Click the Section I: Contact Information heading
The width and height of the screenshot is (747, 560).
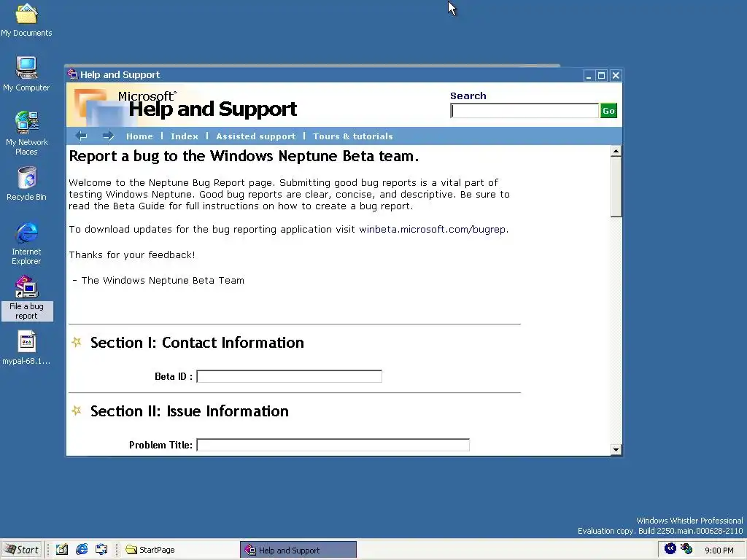pyautogui.click(x=197, y=343)
